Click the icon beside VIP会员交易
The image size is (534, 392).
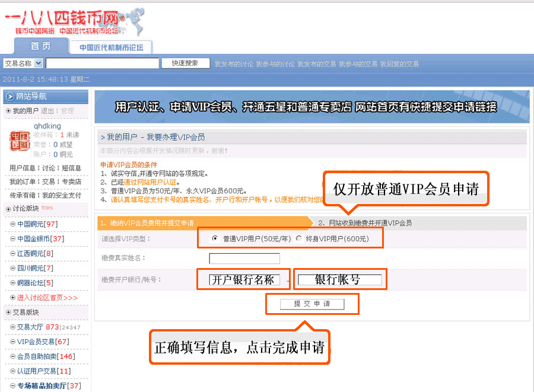point(13,342)
